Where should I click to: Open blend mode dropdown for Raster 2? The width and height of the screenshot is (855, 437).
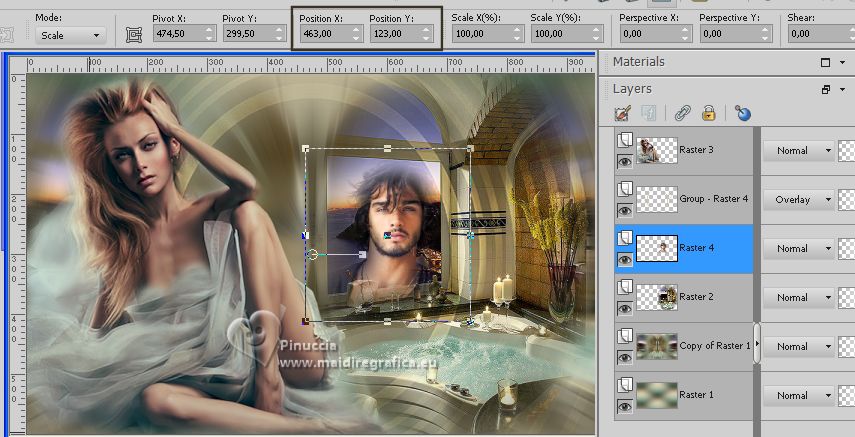798,297
